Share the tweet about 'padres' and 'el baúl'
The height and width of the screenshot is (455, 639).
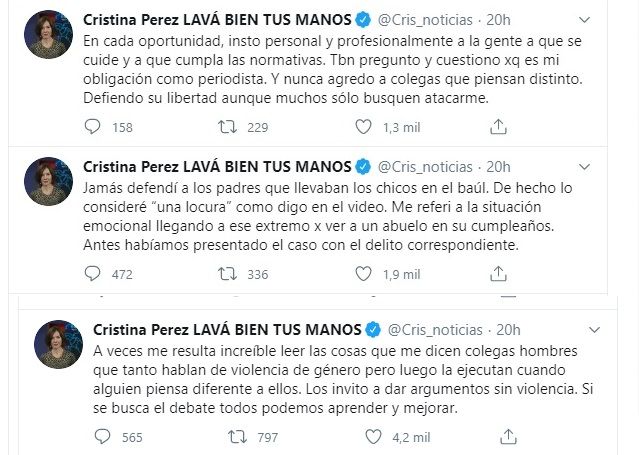coord(496,272)
